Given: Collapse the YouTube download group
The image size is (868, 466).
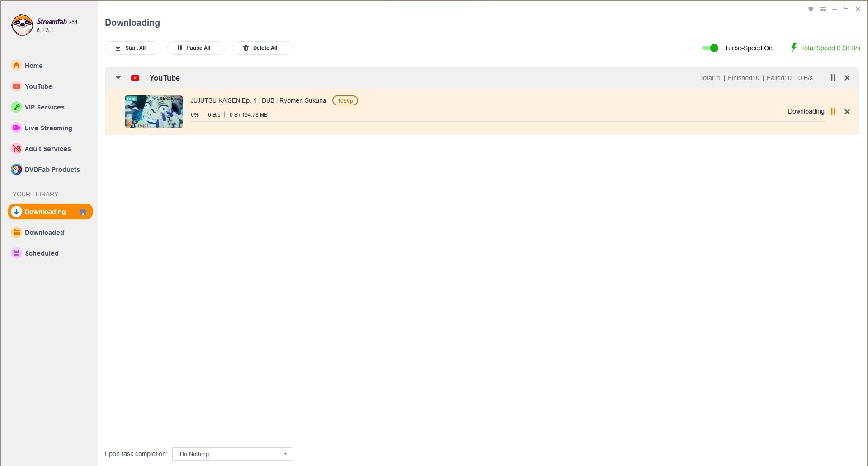Looking at the screenshot, I should pyautogui.click(x=118, y=78).
